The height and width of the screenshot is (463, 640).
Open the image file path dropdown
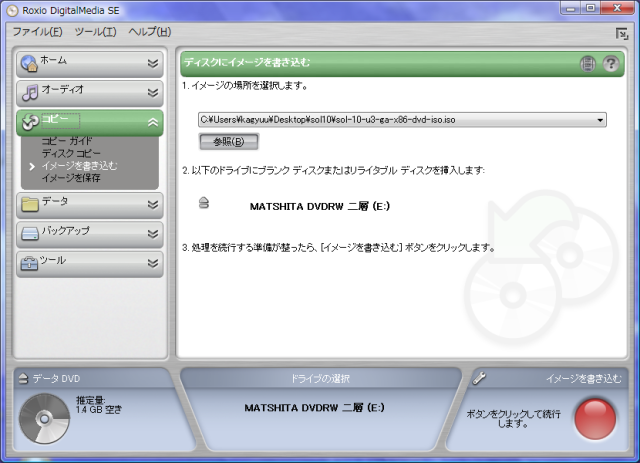[x=600, y=120]
